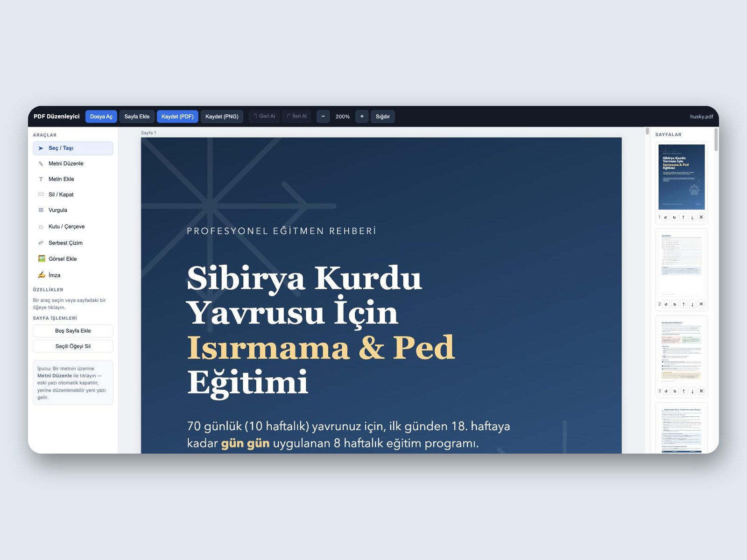Viewport: 747px width, 560px height.
Task: Open the page 1 thumbnail
Action: [682, 177]
